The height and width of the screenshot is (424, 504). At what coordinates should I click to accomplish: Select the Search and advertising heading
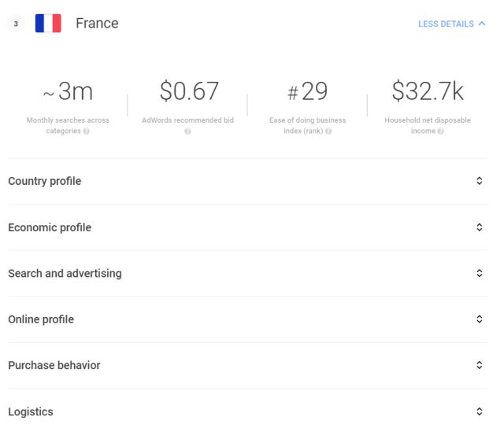tap(65, 274)
